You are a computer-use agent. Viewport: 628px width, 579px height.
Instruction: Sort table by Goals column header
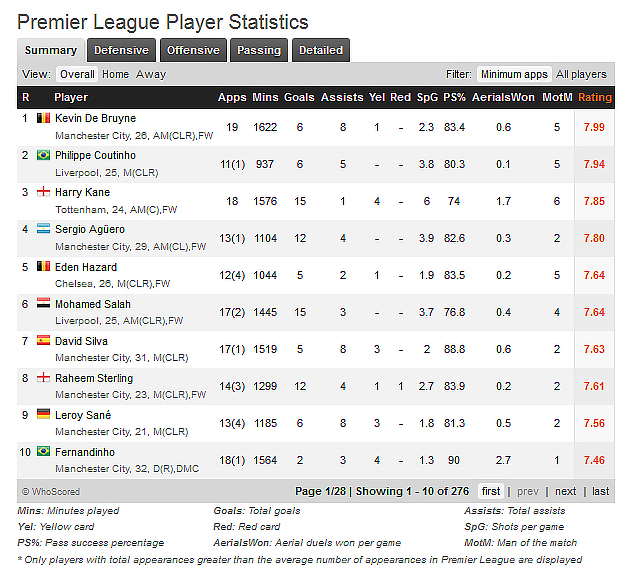click(x=299, y=97)
